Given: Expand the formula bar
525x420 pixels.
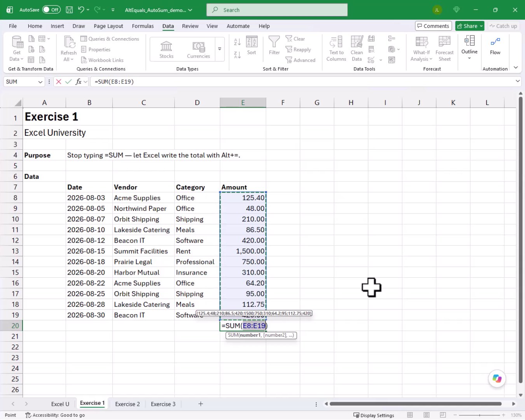Looking at the screenshot, I should (x=518, y=81).
